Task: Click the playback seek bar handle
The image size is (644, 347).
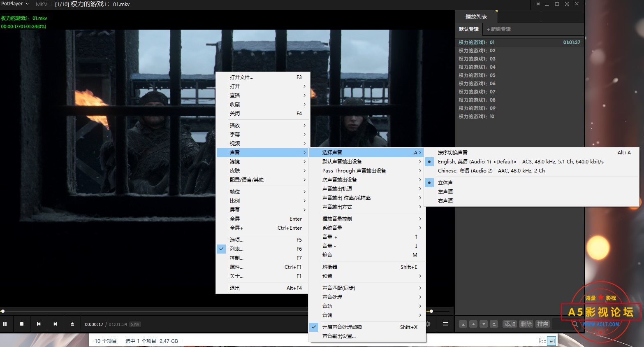Action: (3, 311)
